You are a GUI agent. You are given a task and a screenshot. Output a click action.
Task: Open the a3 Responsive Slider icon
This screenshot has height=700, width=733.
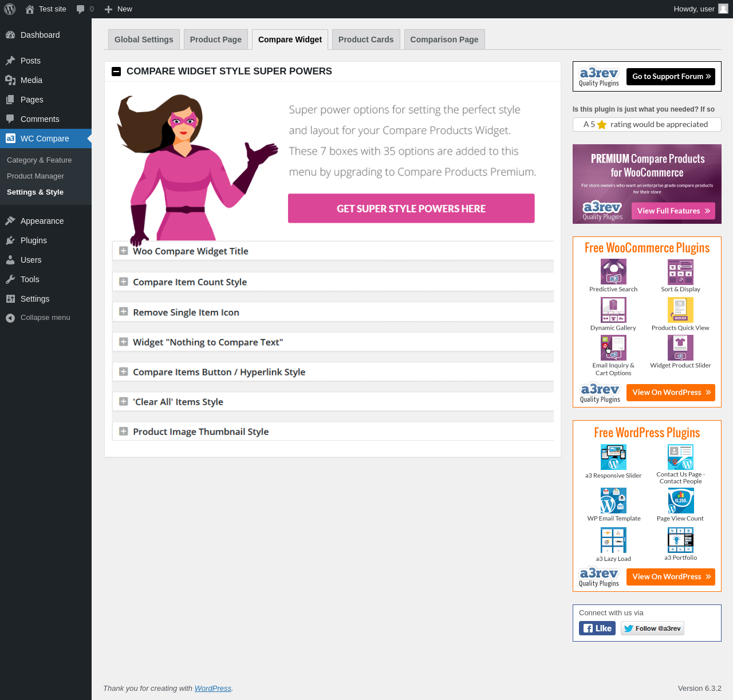pyautogui.click(x=613, y=457)
